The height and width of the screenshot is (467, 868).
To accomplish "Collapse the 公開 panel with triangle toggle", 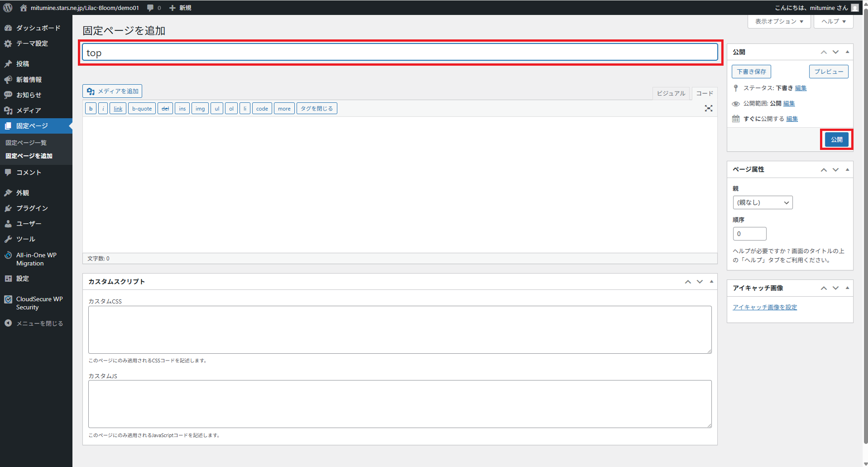I will pos(847,52).
